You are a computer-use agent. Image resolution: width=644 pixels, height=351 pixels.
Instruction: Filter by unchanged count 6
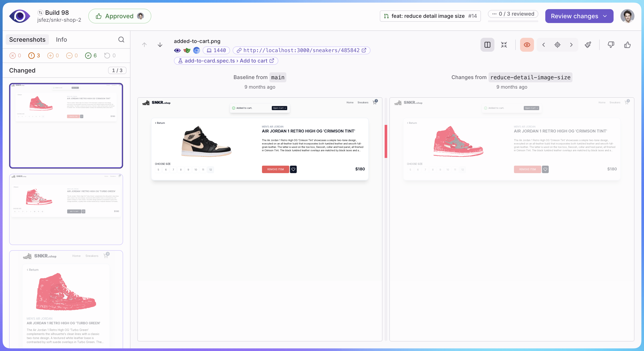91,56
